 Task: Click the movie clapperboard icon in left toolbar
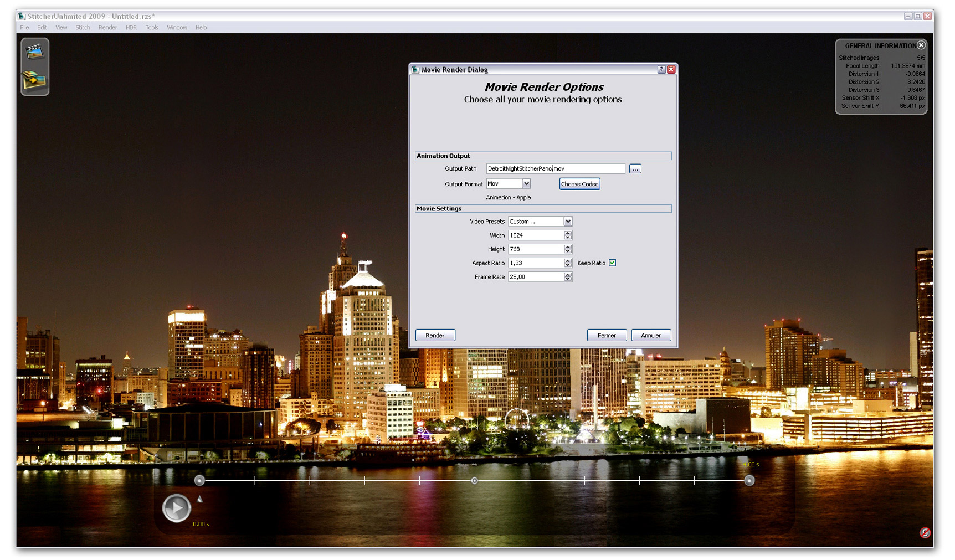(34, 52)
